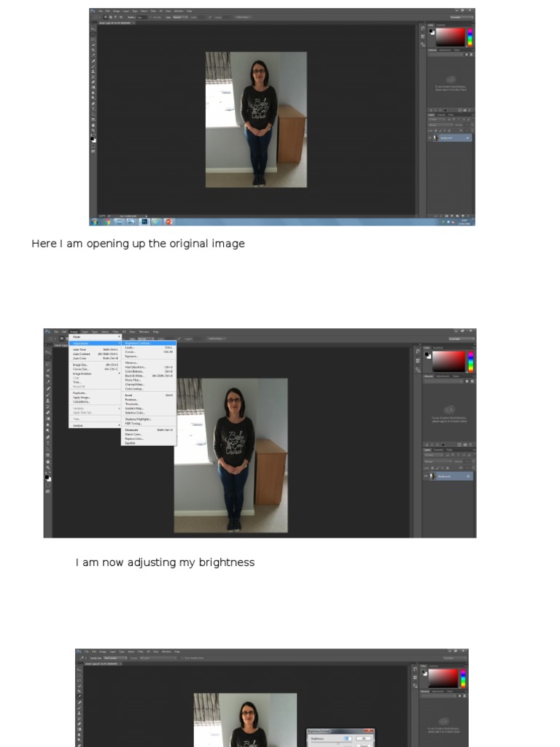Click the Ps logo in the original-image screenshot
Image resolution: width=560 pixels, height=747 pixels.
(x=93, y=11)
